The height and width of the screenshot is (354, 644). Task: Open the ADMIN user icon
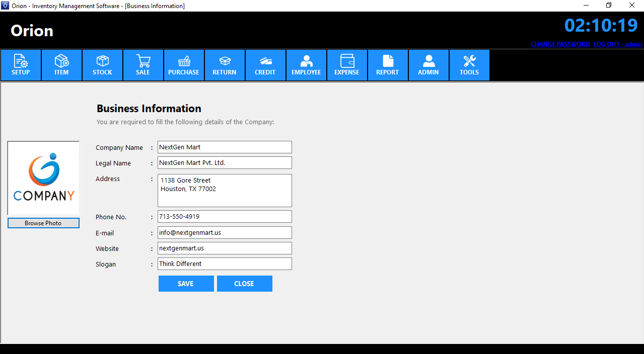point(428,65)
